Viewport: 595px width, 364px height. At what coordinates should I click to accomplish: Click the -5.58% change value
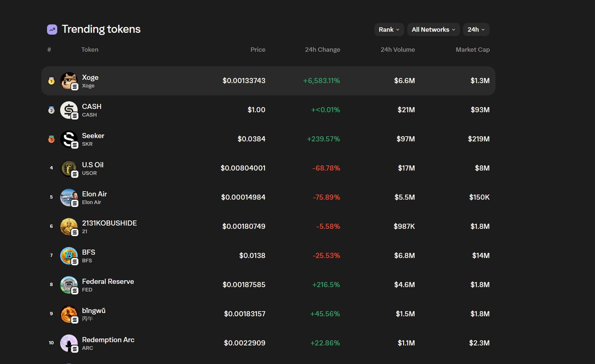coord(328,226)
